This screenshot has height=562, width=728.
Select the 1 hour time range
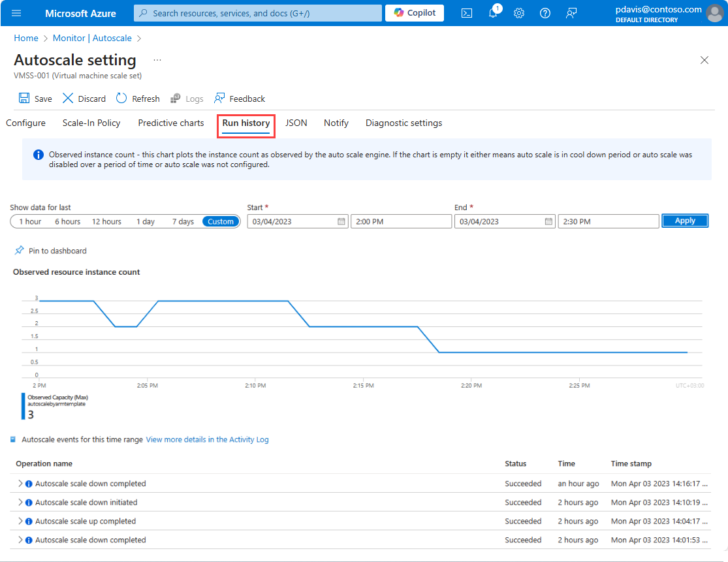(x=30, y=221)
